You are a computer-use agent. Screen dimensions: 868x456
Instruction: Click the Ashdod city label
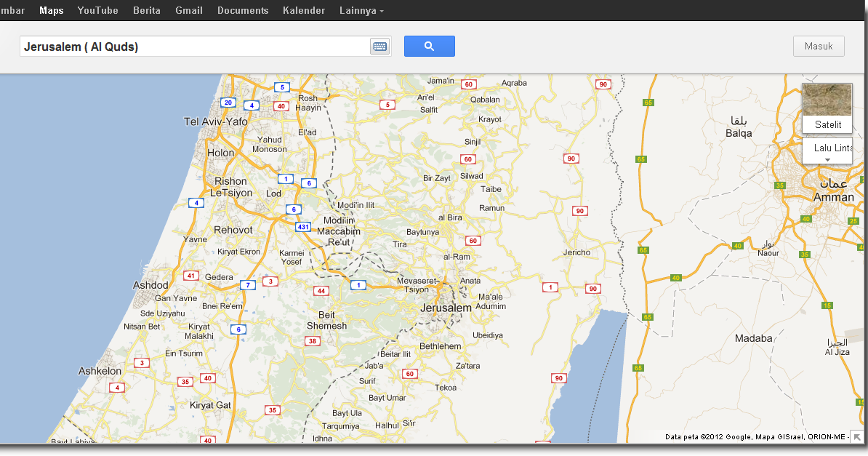[150, 285]
